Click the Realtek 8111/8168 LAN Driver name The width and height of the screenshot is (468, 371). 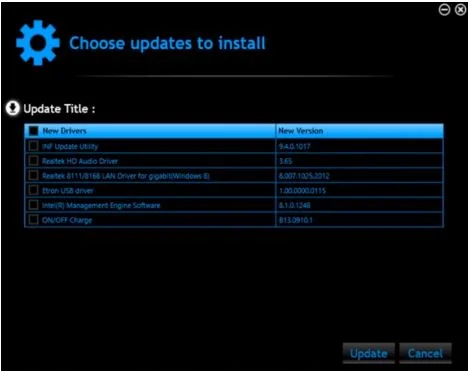coord(126,176)
